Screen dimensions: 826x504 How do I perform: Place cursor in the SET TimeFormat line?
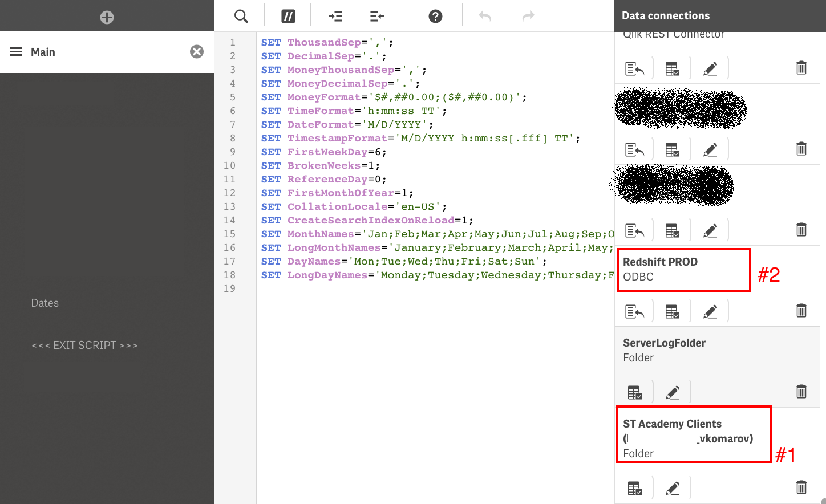[x=354, y=111]
